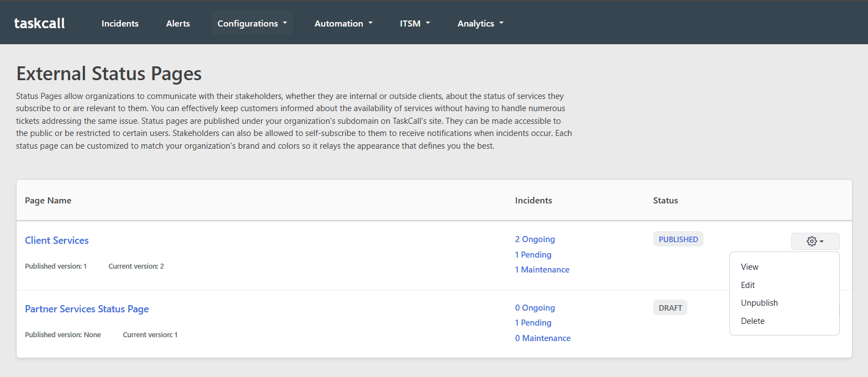This screenshot has height=377, width=868.
Task: Select Unpublish from the actions menu
Action: point(759,303)
